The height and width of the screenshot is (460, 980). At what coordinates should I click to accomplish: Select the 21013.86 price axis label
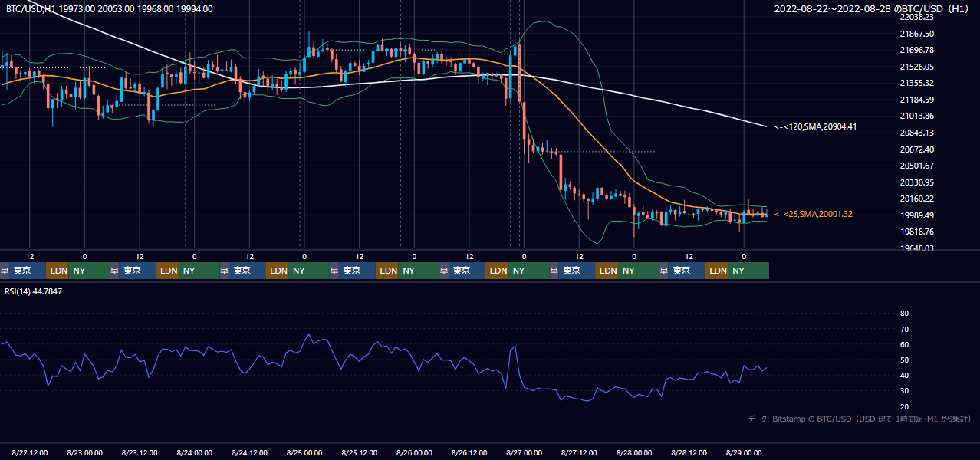click(917, 116)
